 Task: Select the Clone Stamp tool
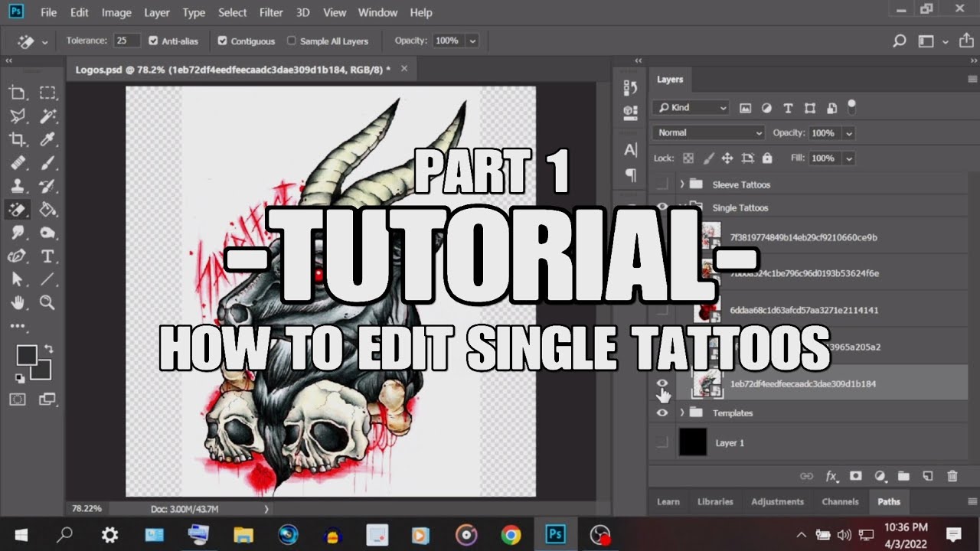click(x=17, y=186)
